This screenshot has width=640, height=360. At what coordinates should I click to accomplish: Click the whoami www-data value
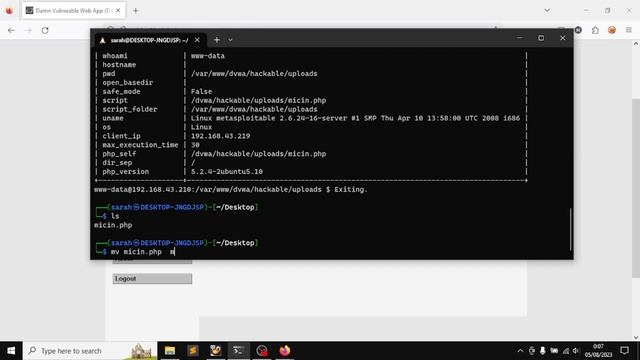tap(208, 56)
